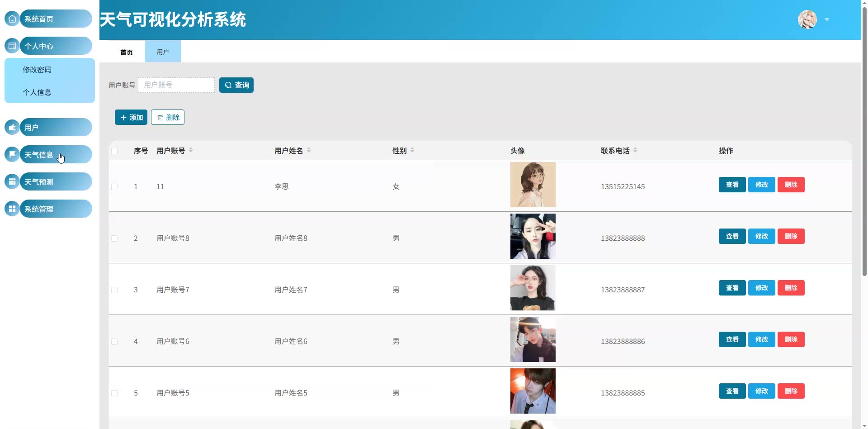
Task: Sort by 性别 using its sort arrows
Action: [412, 150]
